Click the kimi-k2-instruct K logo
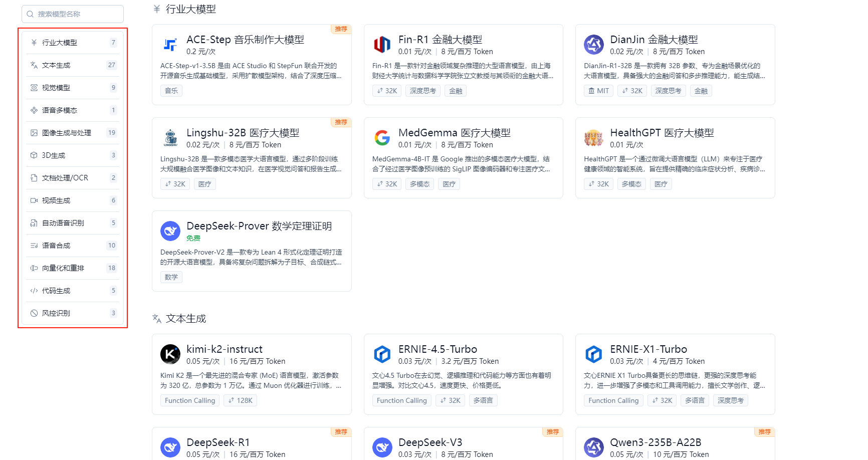Image resolution: width=868 pixels, height=460 pixels. [170, 354]
